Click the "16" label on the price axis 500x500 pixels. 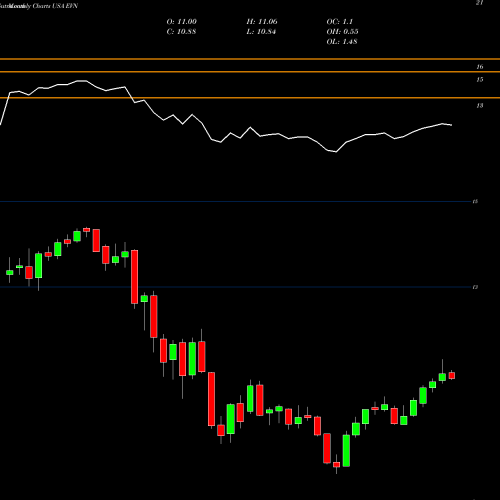click(x=479, y=67)
